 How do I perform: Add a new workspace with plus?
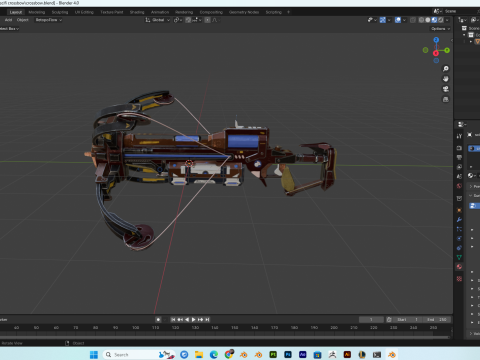[288, 12]
